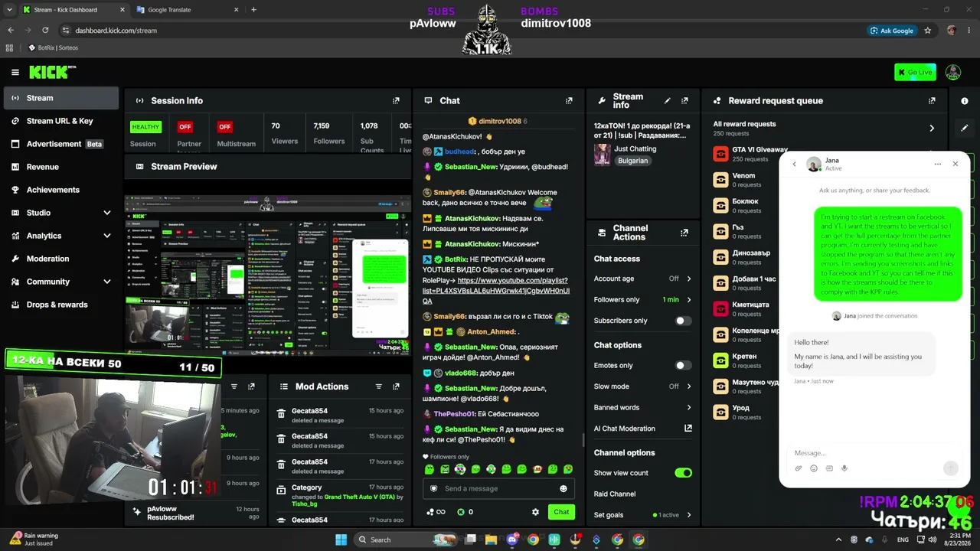Pop out the Mod Actions panel

[396, 386]
